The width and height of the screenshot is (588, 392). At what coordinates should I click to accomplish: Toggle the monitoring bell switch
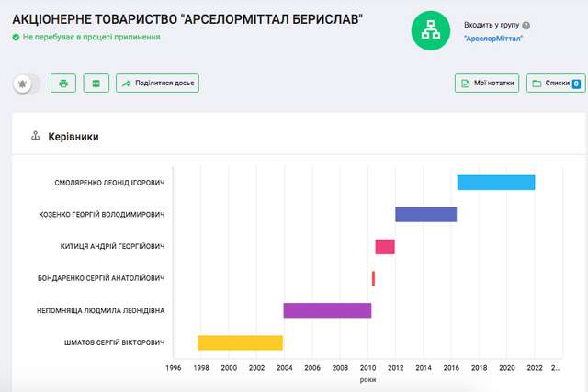click(27, 84)
